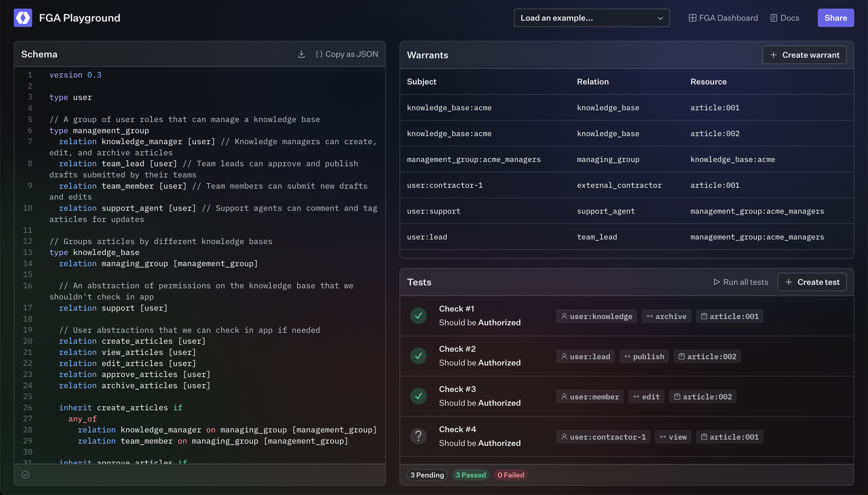This screenshot has height=495, width=868.
Task: Filter by the 3 Passed badge
Action: 470,475
